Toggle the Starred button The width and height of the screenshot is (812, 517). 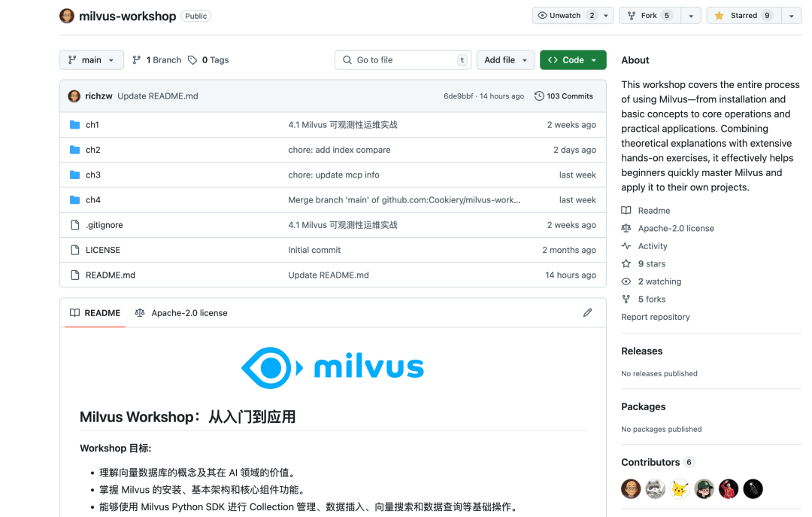coord(744,16)
